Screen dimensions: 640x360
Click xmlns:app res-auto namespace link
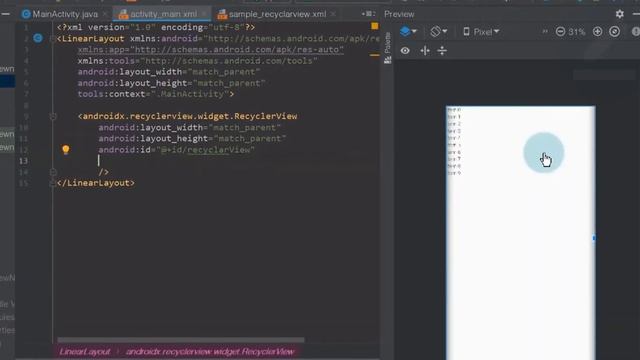211,50
